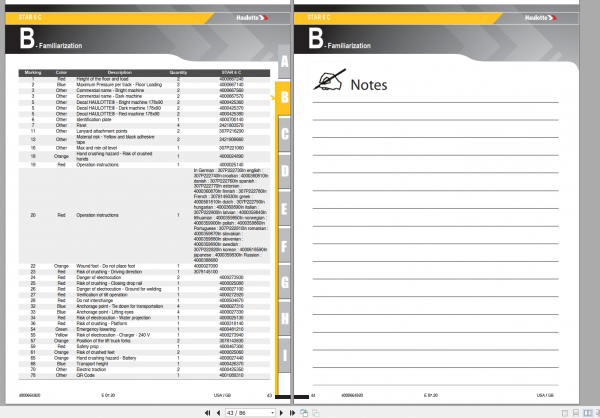Click the Haulotte logo on the left page
600x418 pixels.
click(x=252, y=18)
